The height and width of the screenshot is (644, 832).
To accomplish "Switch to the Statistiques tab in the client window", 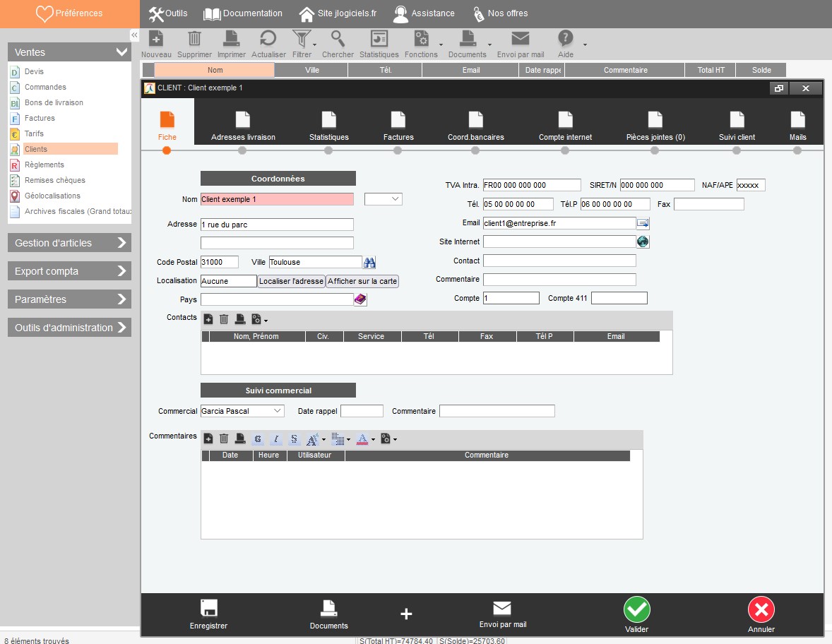I will point(329,126).
